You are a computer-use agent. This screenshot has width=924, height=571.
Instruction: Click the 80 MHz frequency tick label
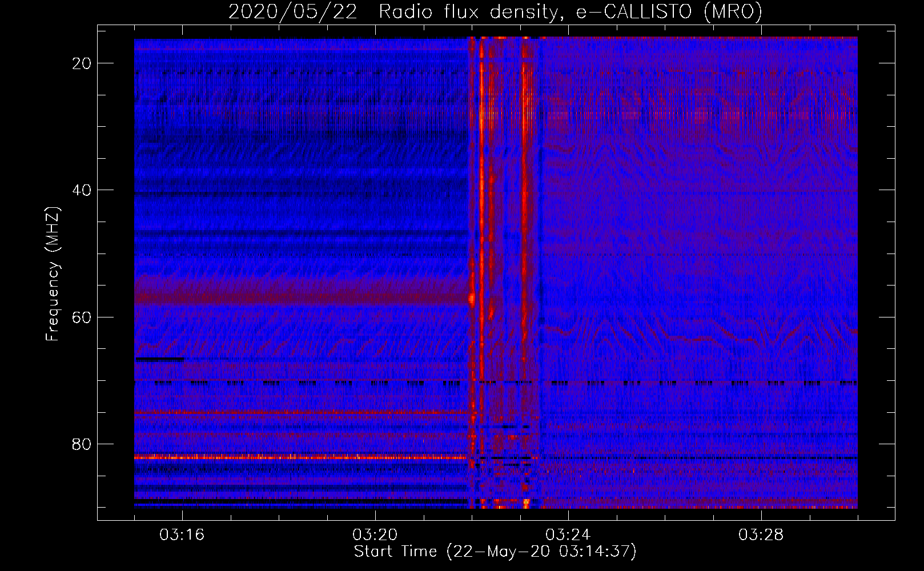[82, 444]
